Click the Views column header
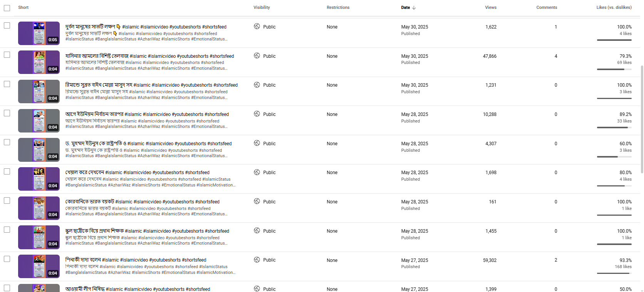The width and height of the screenshot is (644, 292). click(x=491, y=7)
